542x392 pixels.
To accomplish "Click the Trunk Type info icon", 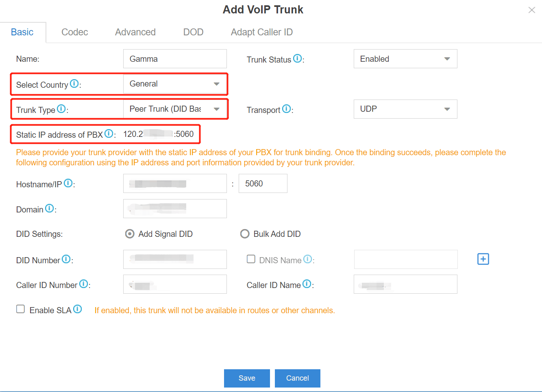I will point(61,108).
